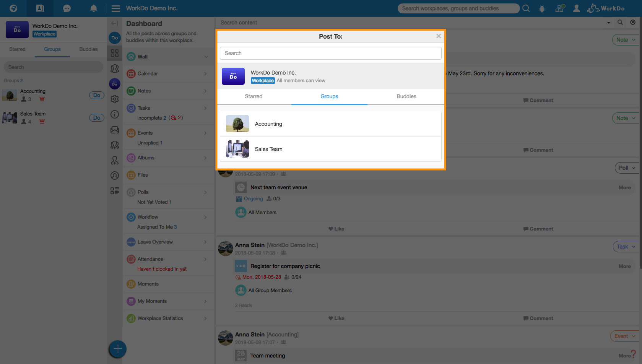Click the Tasks tool icon
This screenshot has width=642, height=364.
pos(131,108)
